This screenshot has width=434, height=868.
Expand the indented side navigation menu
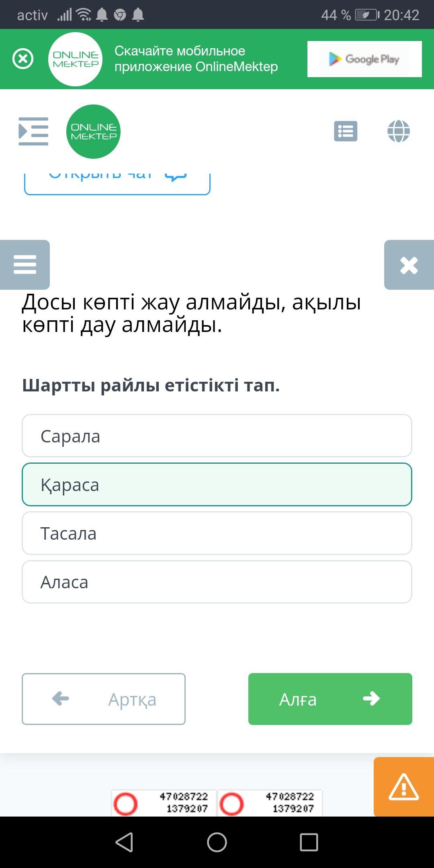33,131
